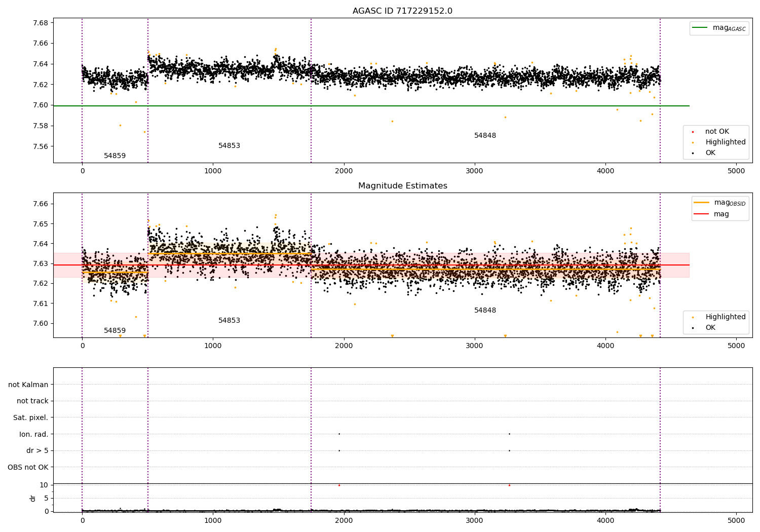
Task: Click the 4000 x-tick of the AGASC plot
Action: click(x=605, y=171)
